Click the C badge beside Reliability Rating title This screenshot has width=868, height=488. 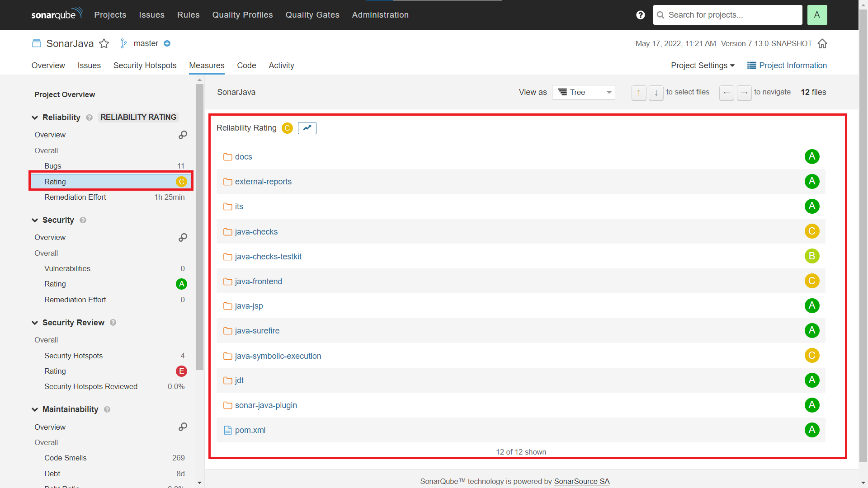(287, 128)
